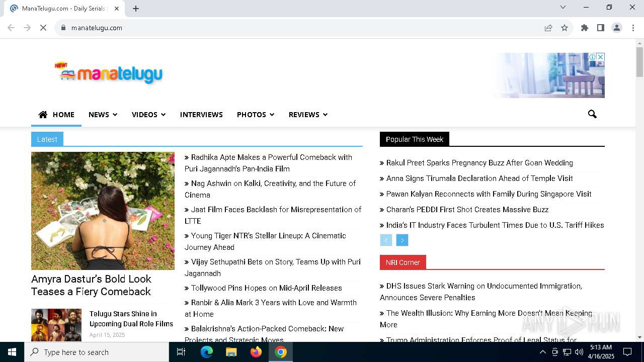The height and width of the screenshot is (362, 644).
Task: Open the NRI Corner section
Action: [403, 262]
